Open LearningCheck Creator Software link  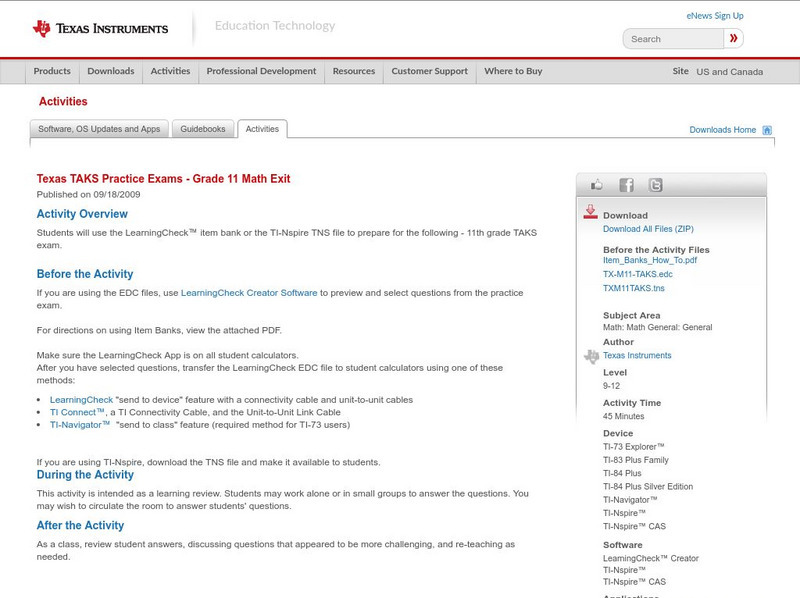pyautogui.click(x=249, y=291)
